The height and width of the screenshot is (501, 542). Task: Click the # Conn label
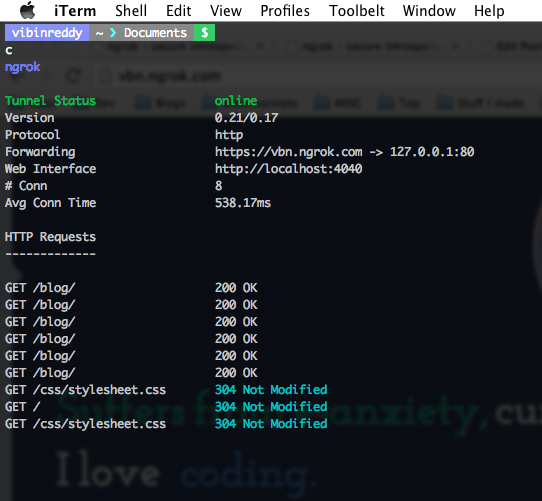coord(26,186)
